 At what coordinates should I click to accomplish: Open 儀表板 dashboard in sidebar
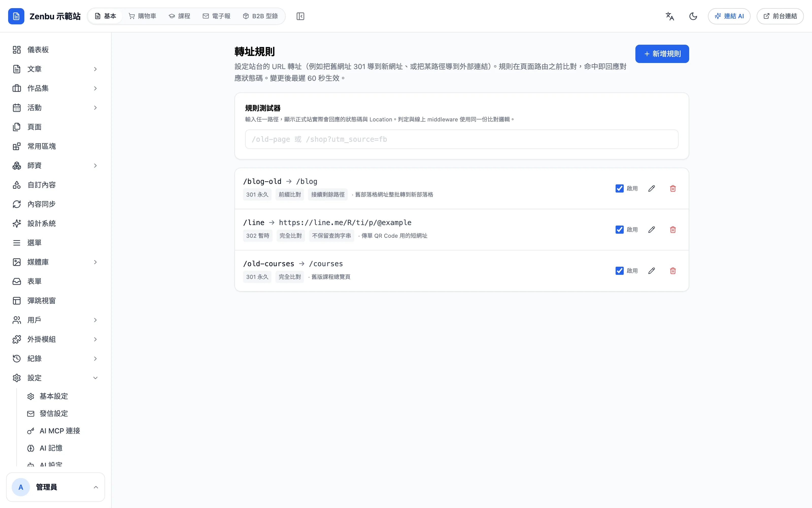[x=56, y=50]
